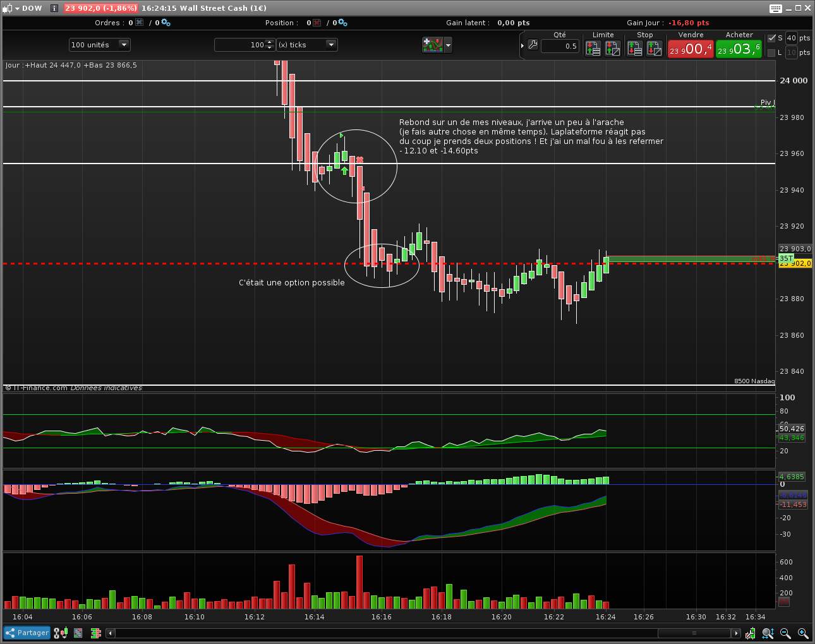815x644 pixels.
Task: Open the order settings wrench icon
Action: coord(533,45)
